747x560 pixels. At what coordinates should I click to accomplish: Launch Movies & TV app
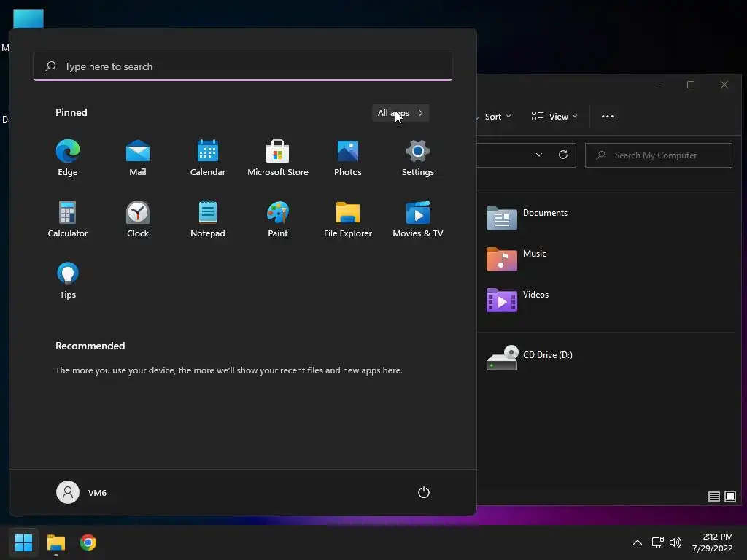[x=418, y=219]
